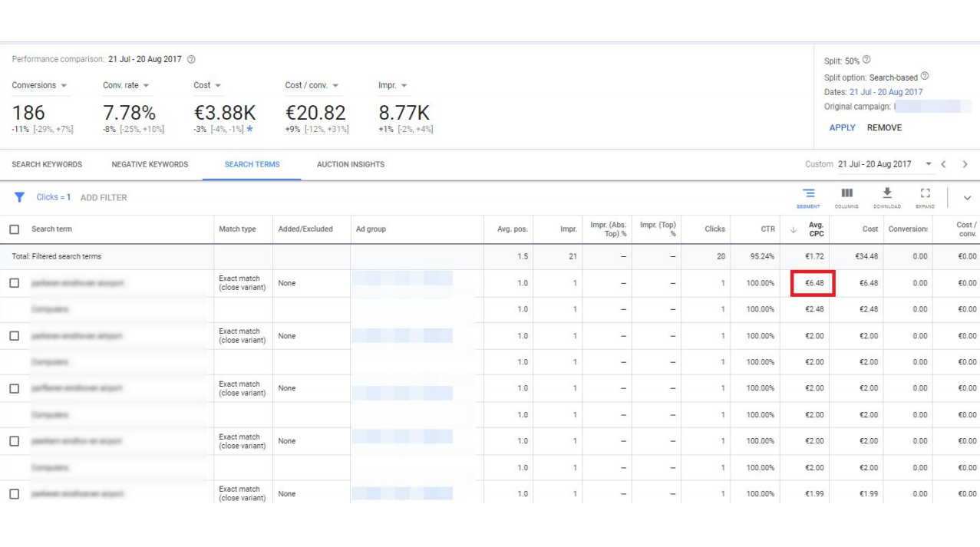The height and width of the screenshot is (547, 980).
Task: Click the 95.24% total CTR value
Action: pos(761,256)
